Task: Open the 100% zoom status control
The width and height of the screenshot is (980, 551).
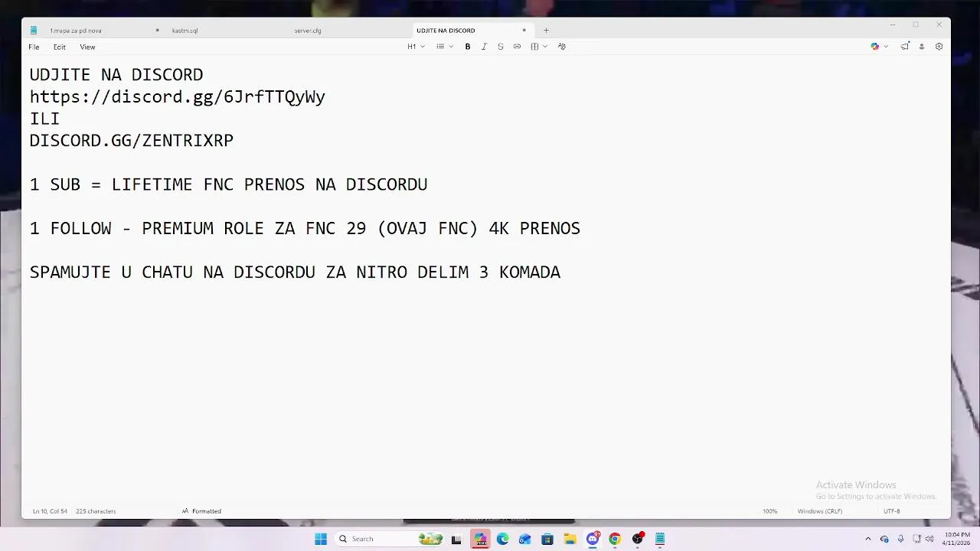Action: click(x=769, y=511)
